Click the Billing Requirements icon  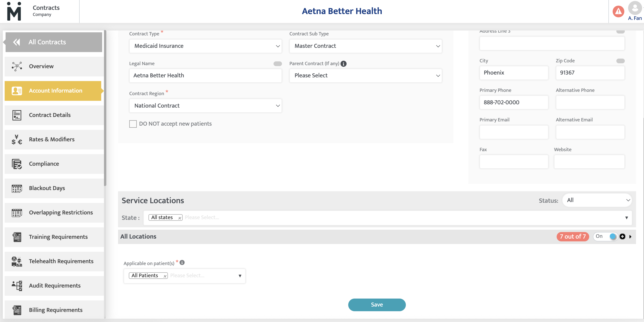tap(17, 310)
